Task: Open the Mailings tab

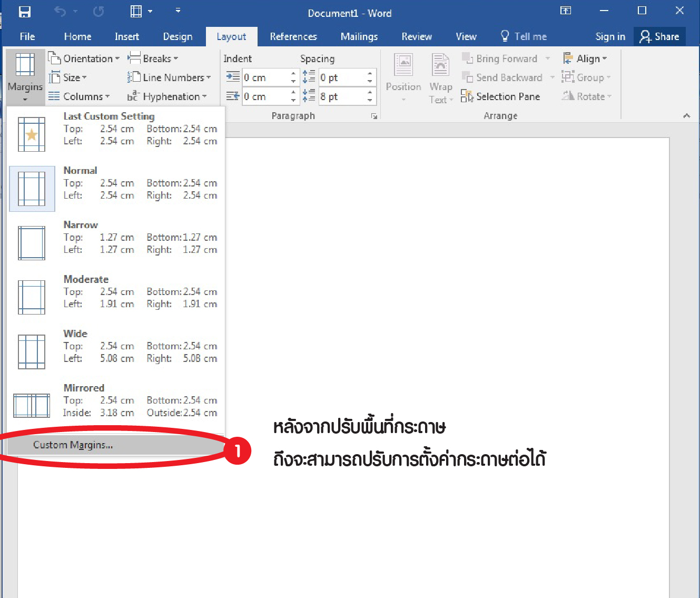Action: [359, 36]
